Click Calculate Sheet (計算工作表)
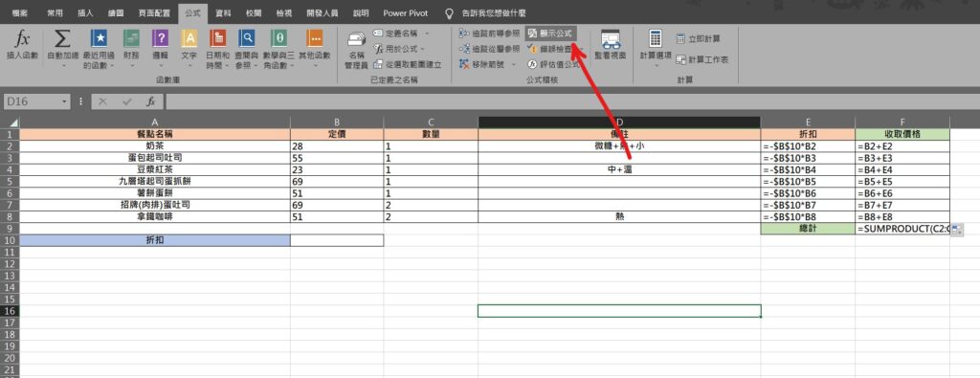 (x=702, y=59)
